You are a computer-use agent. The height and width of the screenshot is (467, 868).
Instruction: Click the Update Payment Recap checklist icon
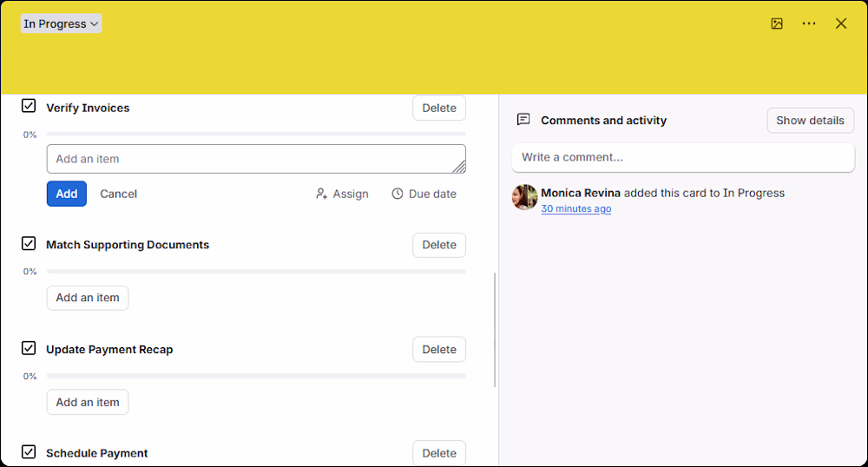coord(29,348)
